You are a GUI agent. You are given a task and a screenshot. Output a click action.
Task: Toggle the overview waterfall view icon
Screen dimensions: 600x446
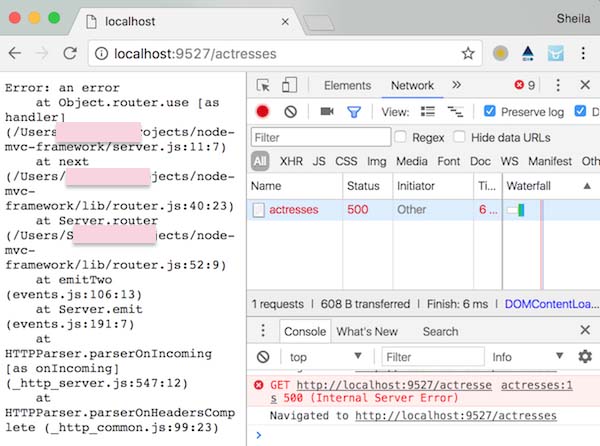click(x=455, y=112)
